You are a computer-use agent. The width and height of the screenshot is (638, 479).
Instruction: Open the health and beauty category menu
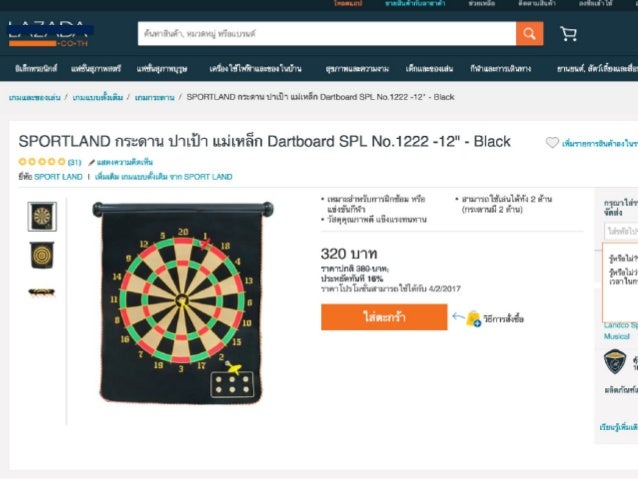point(357,68)
